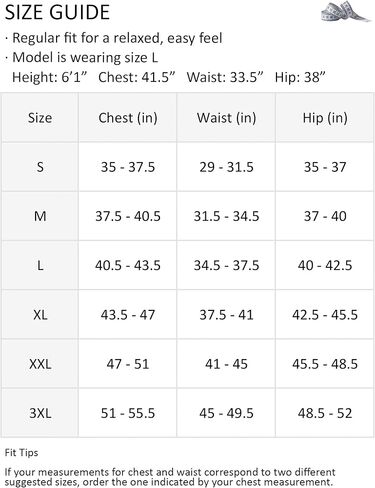Select the 3XL size row label
The image size is (375, 488).
(40, 413)
